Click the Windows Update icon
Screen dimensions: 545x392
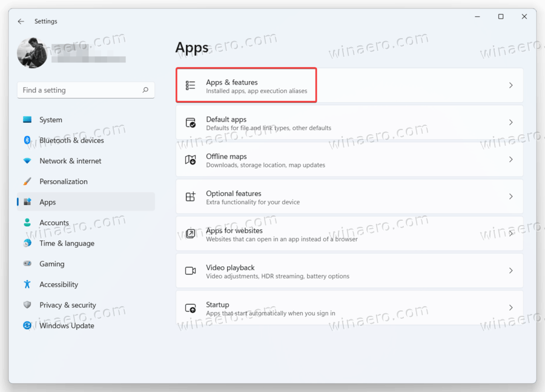(27, 325)
